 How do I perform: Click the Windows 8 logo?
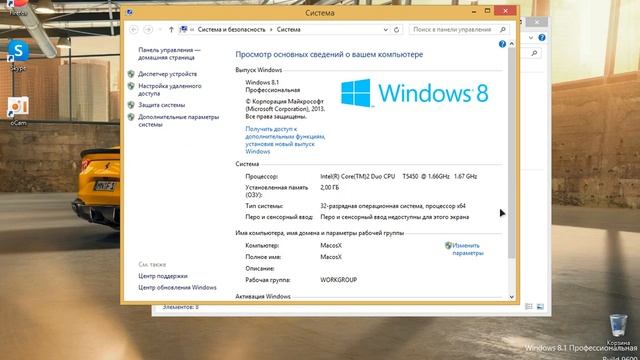click(414, 93)
